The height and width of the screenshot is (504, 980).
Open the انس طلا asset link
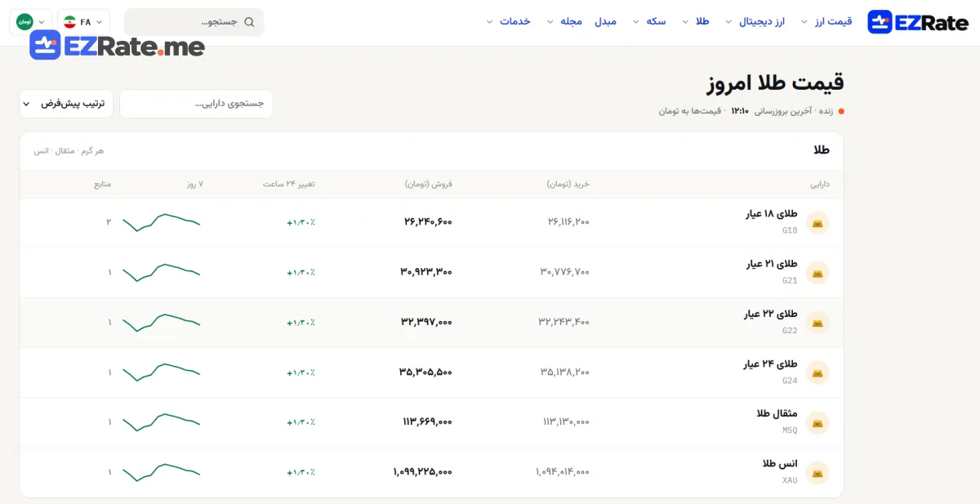click(x=780, y=463)
